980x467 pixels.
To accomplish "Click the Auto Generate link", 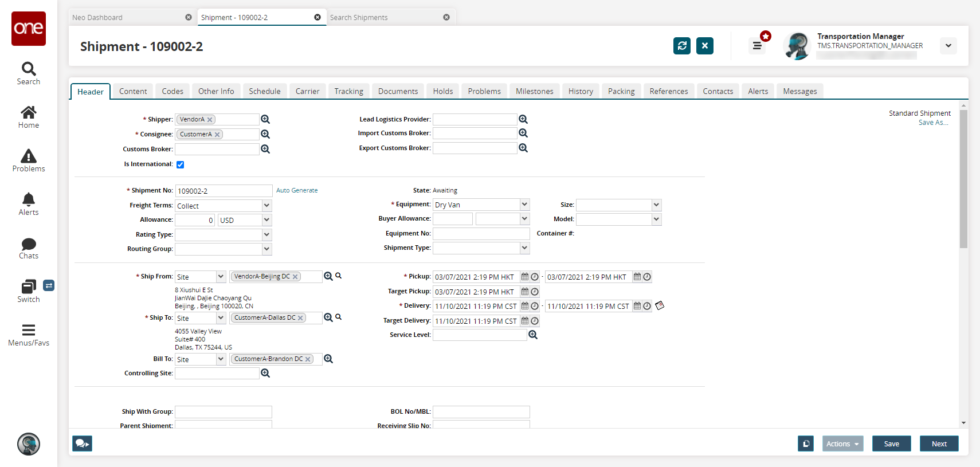I will click(x=297, y=190).
